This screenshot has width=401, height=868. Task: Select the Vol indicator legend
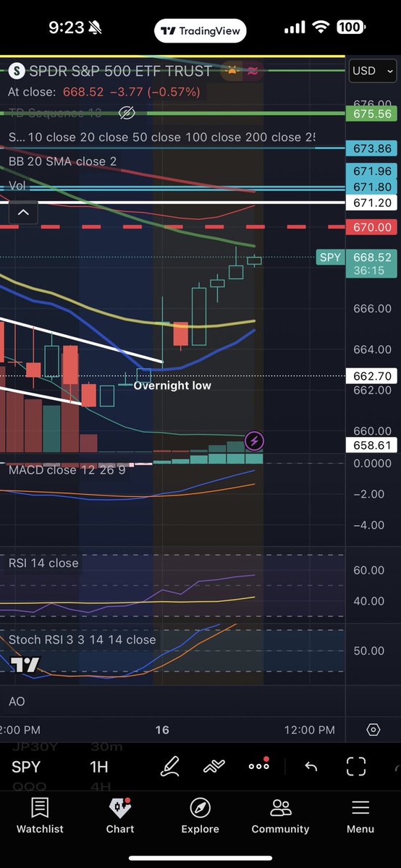click(17, 186)
